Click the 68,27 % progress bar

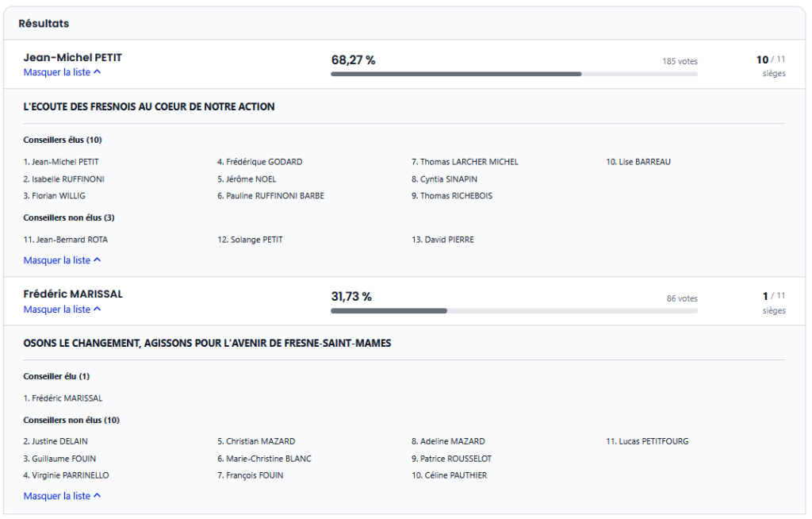point(514,74)
